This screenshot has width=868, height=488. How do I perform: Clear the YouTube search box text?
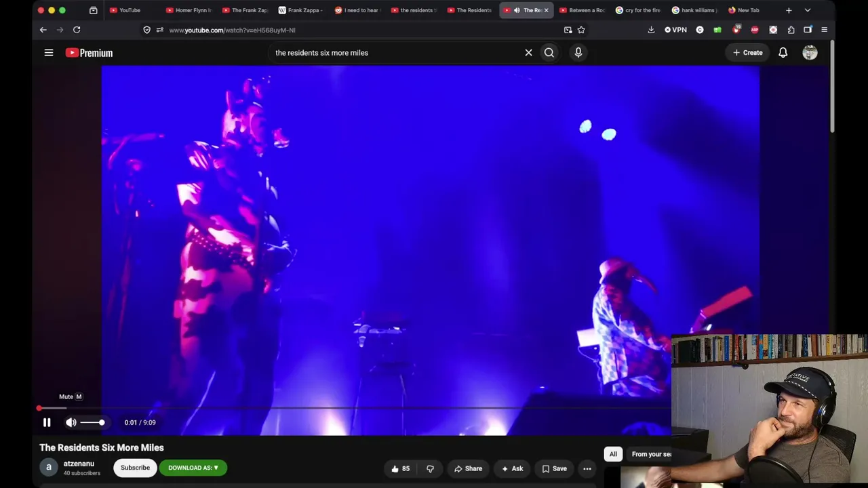click(x=529, y=52)
